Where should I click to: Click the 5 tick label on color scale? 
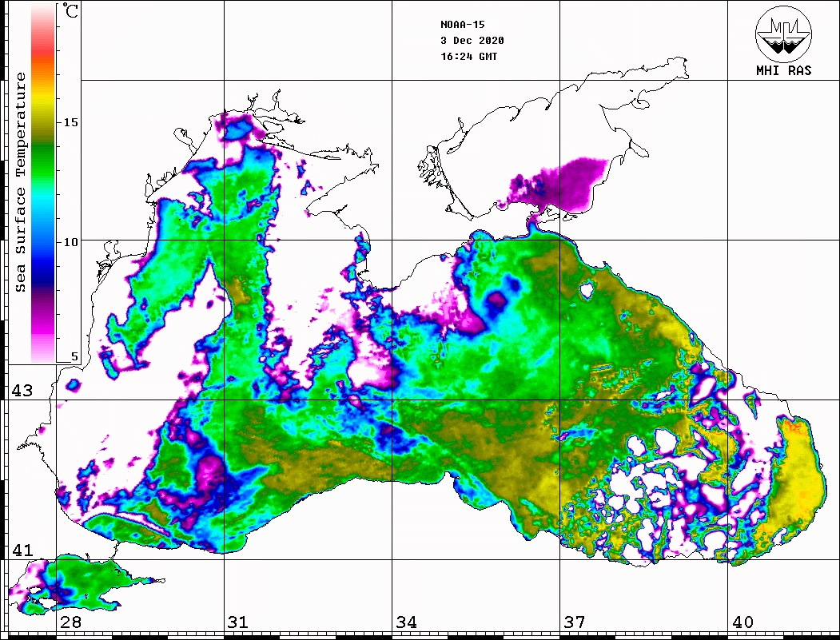coord(74,356)
